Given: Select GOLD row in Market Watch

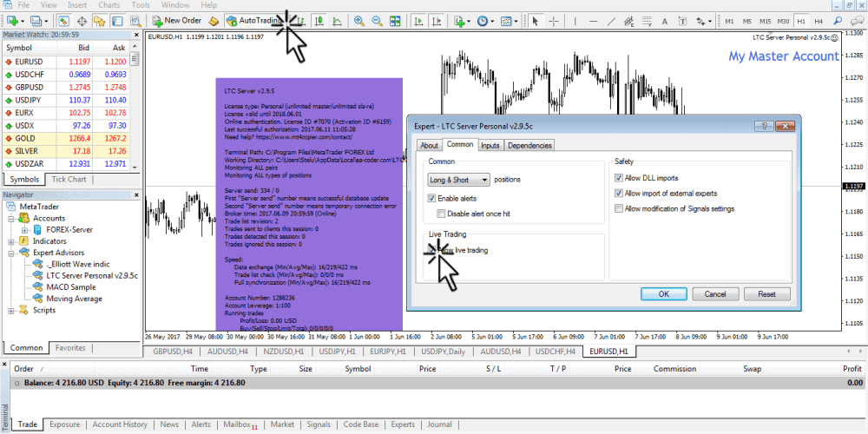Looking at the screenshot, I should coord(65,138).
